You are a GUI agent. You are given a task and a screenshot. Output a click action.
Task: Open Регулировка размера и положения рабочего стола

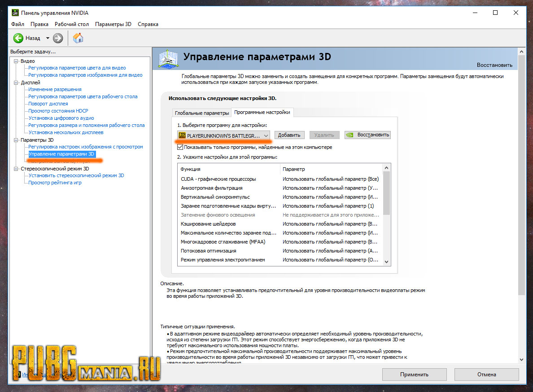(x=87, y=125)
